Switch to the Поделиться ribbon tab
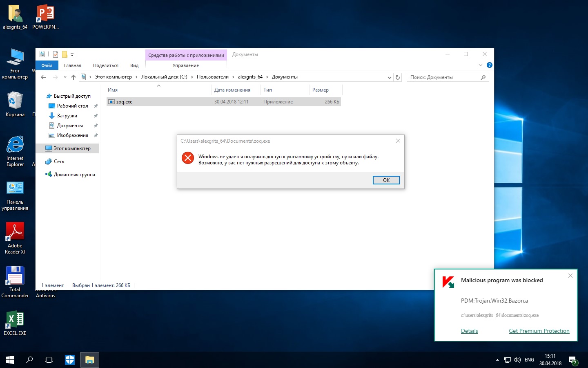 coord(106,65)
